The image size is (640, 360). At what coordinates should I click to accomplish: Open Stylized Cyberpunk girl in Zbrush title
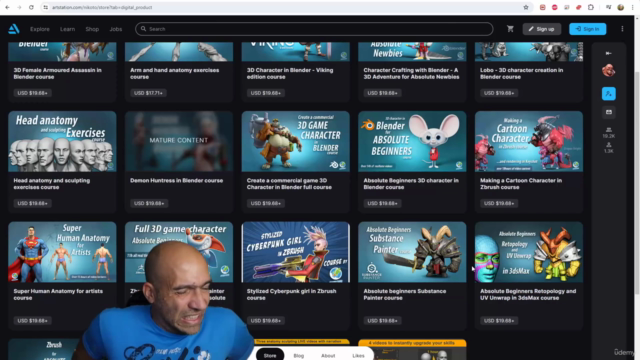(x=291, y=294)
